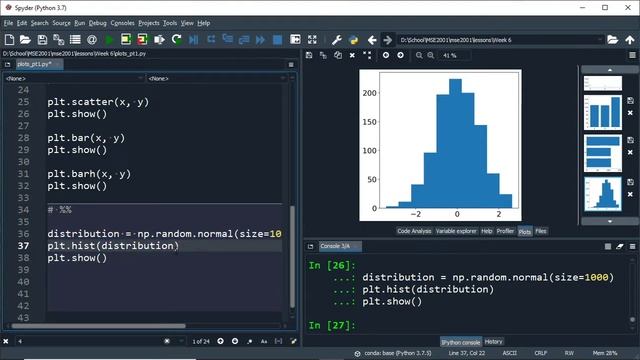Toggle fit plots to window

click(367, 55)
